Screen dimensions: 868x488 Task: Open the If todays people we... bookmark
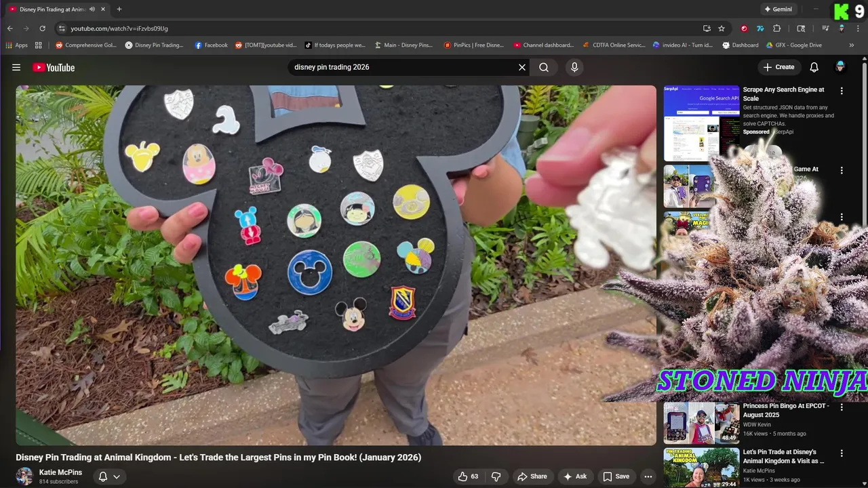coord(335,45)
